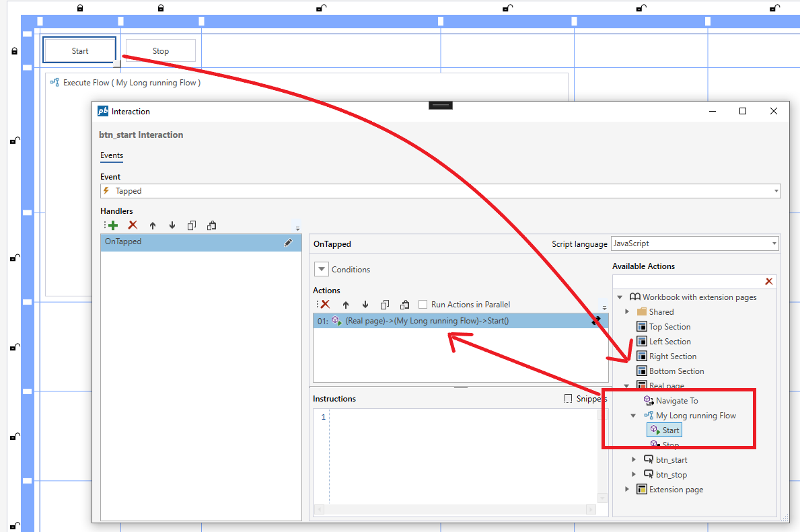Click the Stop button on the page
The height and width of the screenshot is (532, 800).
tap(161, 50)
